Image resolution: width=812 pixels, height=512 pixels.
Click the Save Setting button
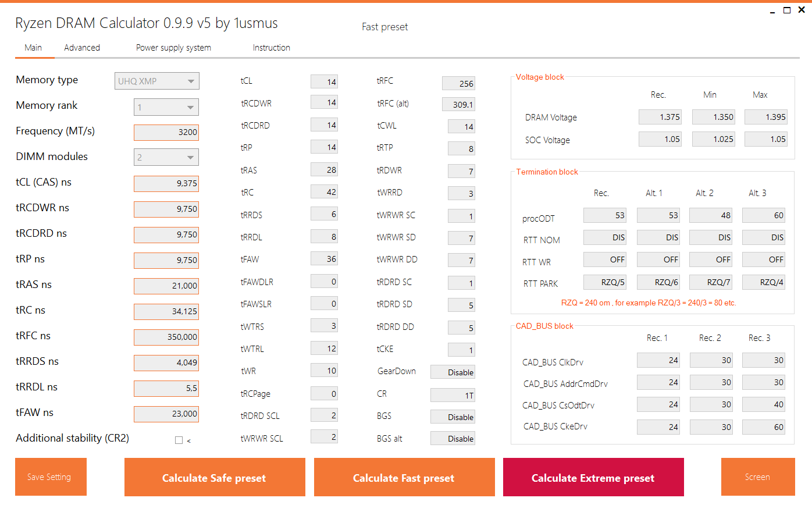tap(51, 477)
